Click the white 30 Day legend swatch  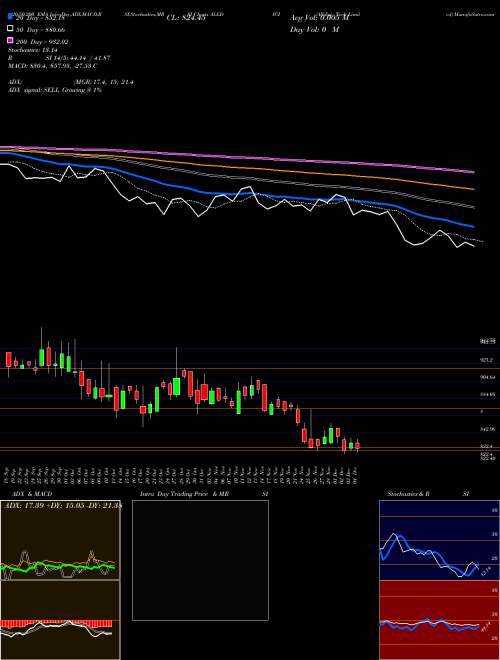pos(11,29)
